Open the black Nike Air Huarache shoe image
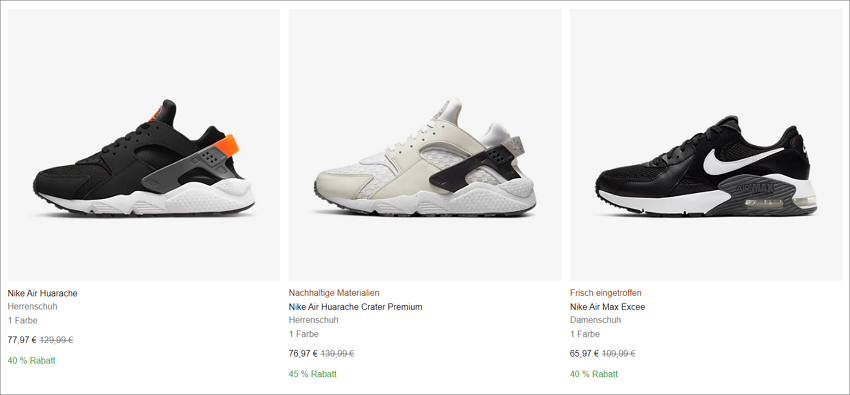Image resolution: width=850 pixels, height=395 pixels. coord(144,145)
